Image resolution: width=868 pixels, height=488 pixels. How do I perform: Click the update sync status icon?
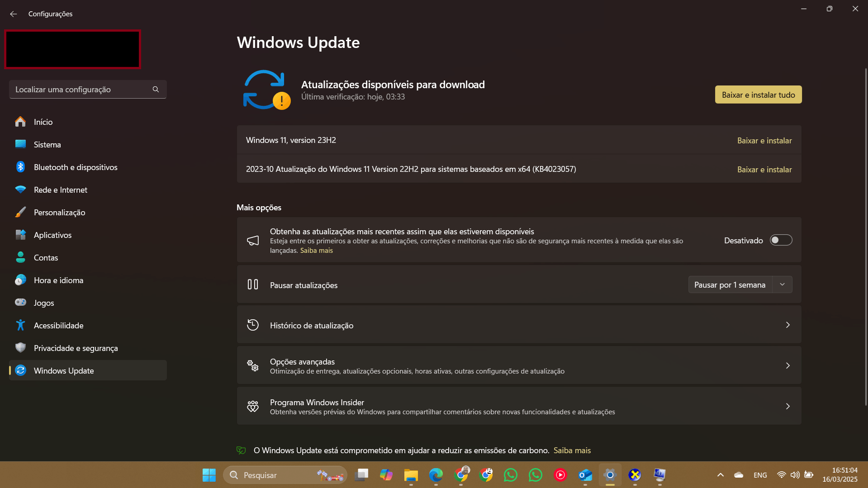(x=266, y=90)
